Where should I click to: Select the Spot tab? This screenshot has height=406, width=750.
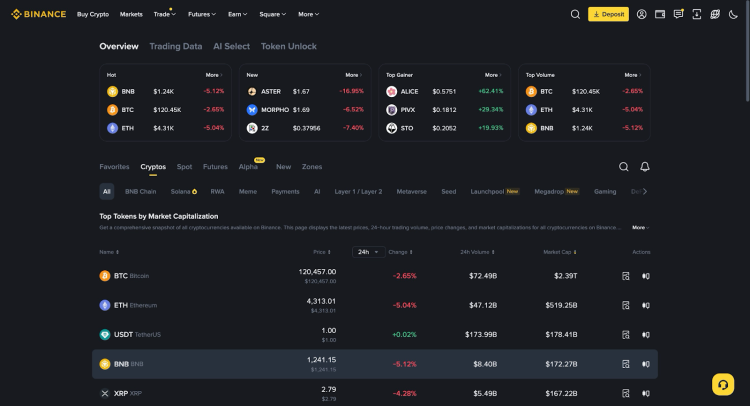184,167
